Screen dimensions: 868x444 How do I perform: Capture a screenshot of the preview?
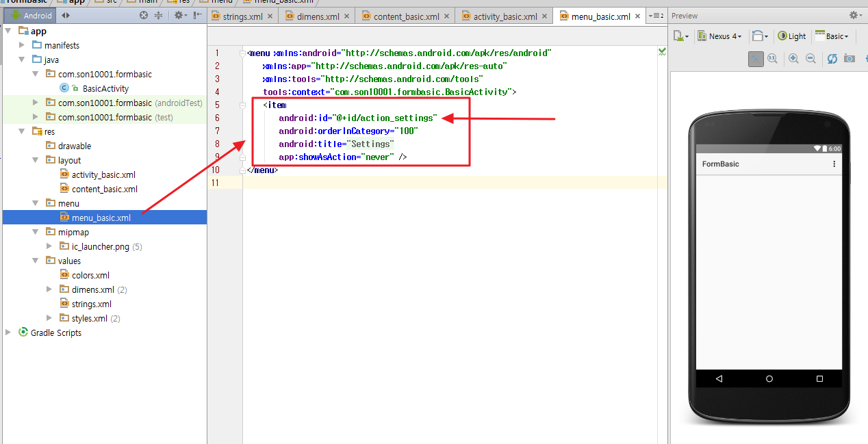[849, 59]
